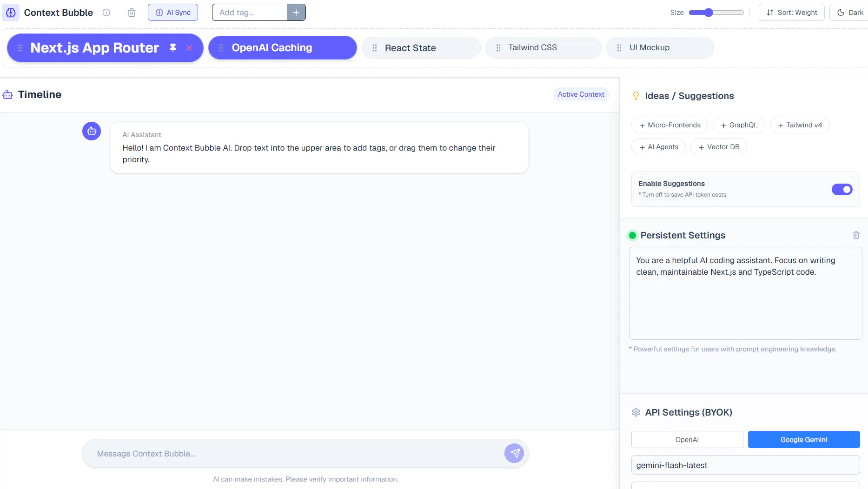This screenshot has height=489, width=868.
Task: Click drag handle on UI Mockup tag
Action: click(x=619, y=48)
